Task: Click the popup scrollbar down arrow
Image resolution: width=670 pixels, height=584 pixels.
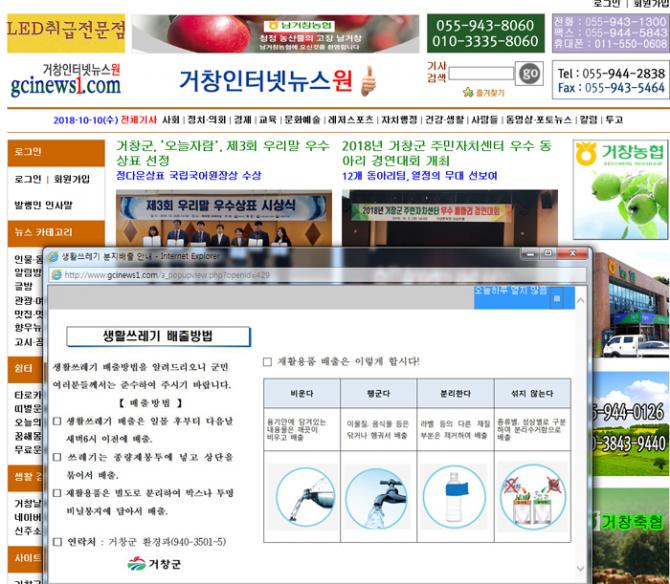Action: pyautogui.click(x=580, y=568)
